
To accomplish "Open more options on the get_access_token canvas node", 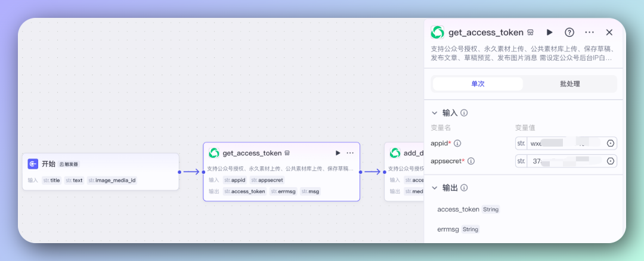I will tap(350, 153).
